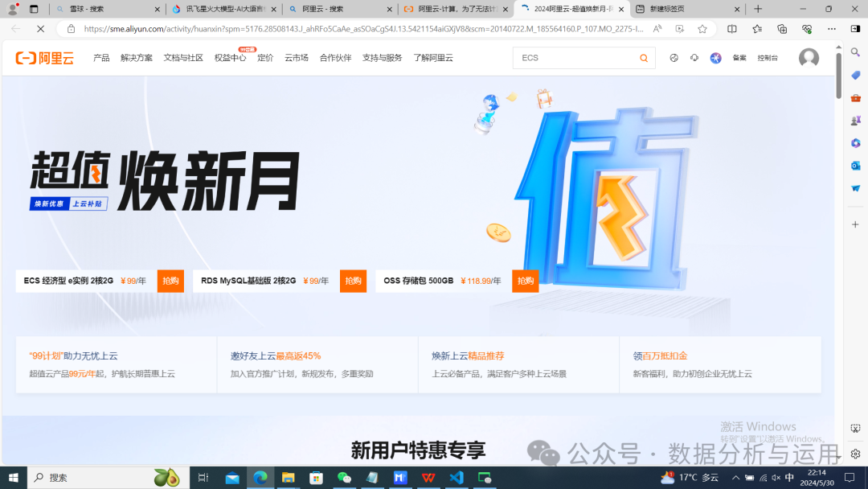Open the 权益中心 navigation menu
The image size is (868, 489).
coord(231,58)
